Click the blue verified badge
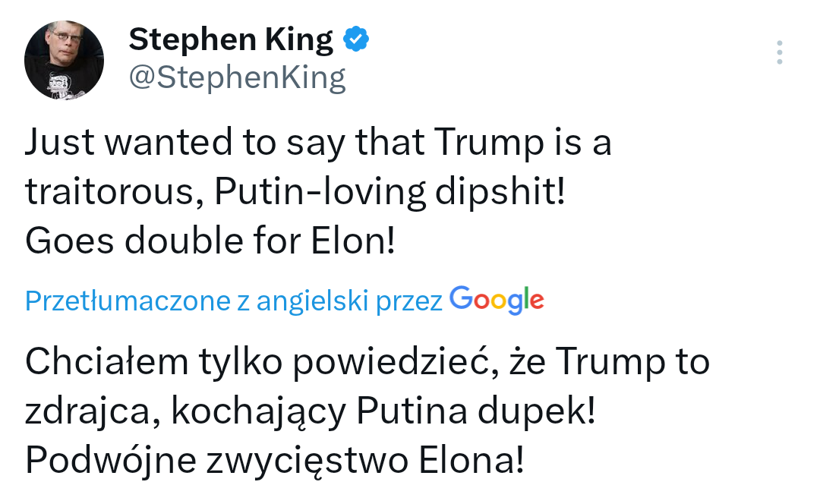Image resolution: width=820 pixels, height=504 pixels. 357,39
